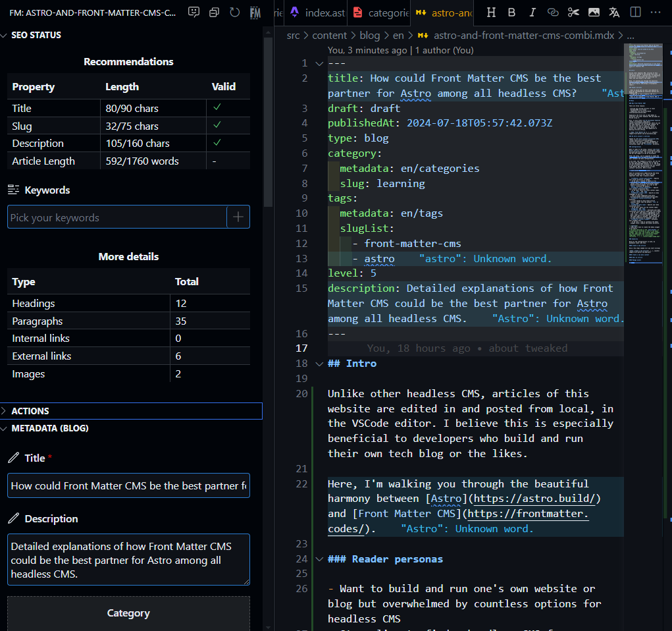Click the plus button beside keywords field

point(238,217)
